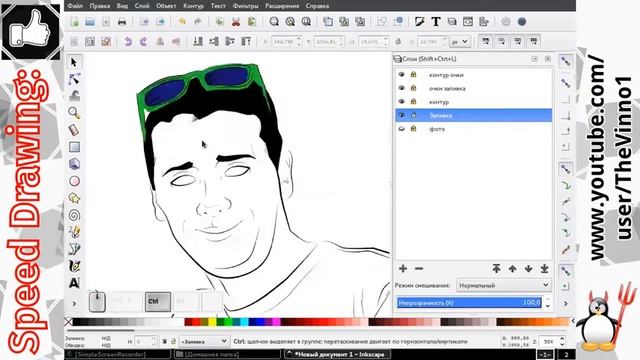Toggle lock on Заливка layer
Image resolution: width=640 pixels, height=360 pixels.
(x=413, y=116)
